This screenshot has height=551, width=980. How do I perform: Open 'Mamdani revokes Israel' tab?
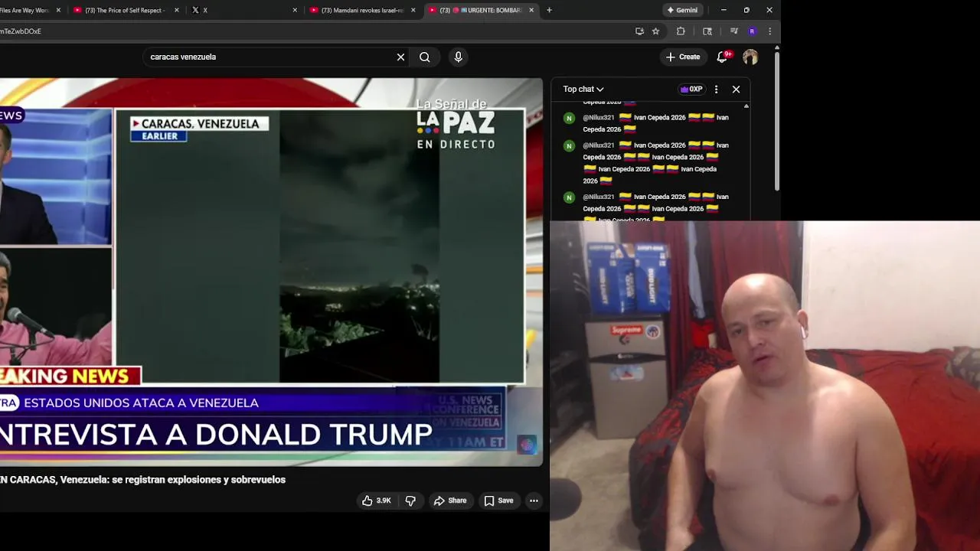pyautogui.click(x=361, y=10)
